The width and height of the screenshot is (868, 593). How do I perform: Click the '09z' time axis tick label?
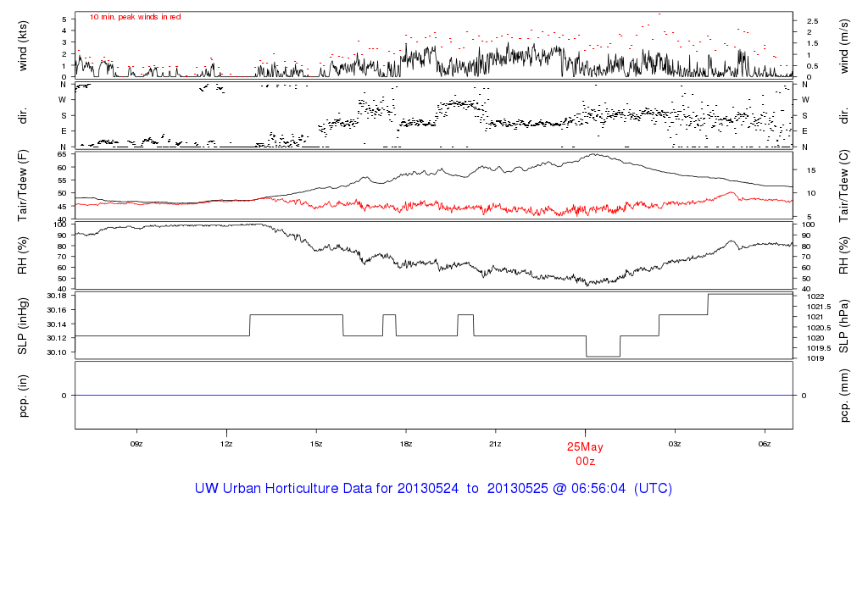(136, 444)
